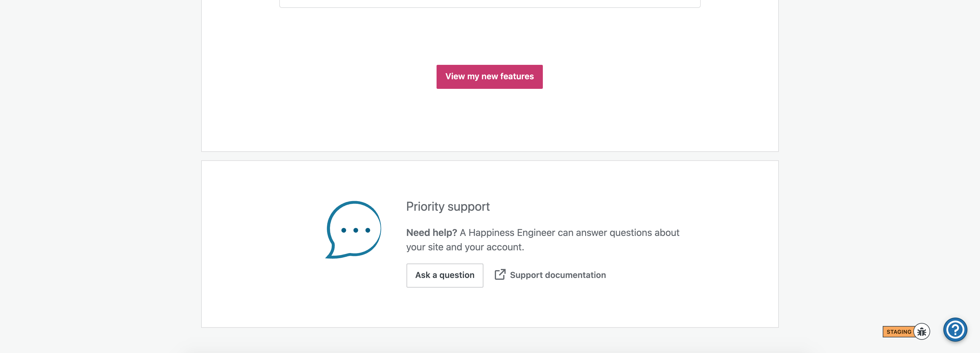Click the word "question" in Ask button
Viewport: 980px width, 353px height.
pos(456,275)
